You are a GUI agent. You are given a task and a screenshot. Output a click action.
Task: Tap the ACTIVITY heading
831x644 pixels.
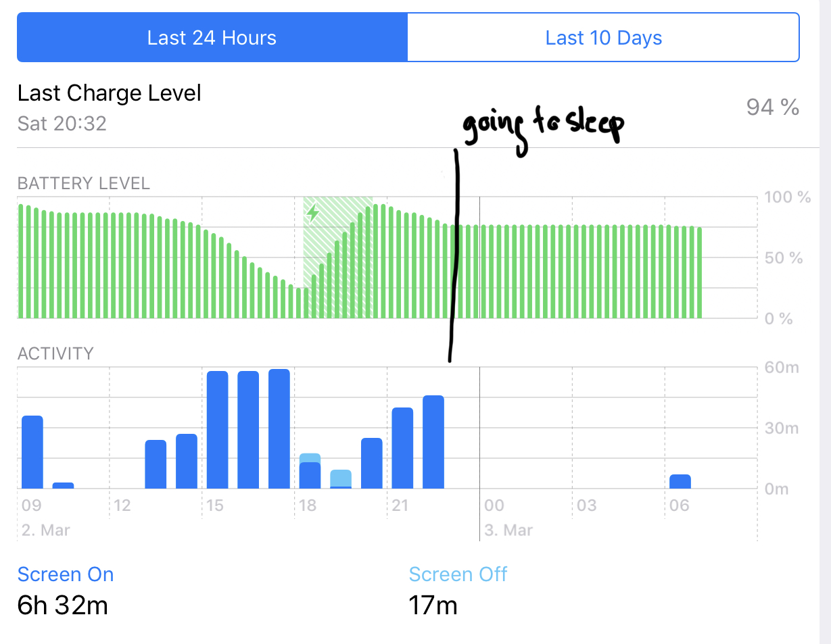(x=55, y=354)
